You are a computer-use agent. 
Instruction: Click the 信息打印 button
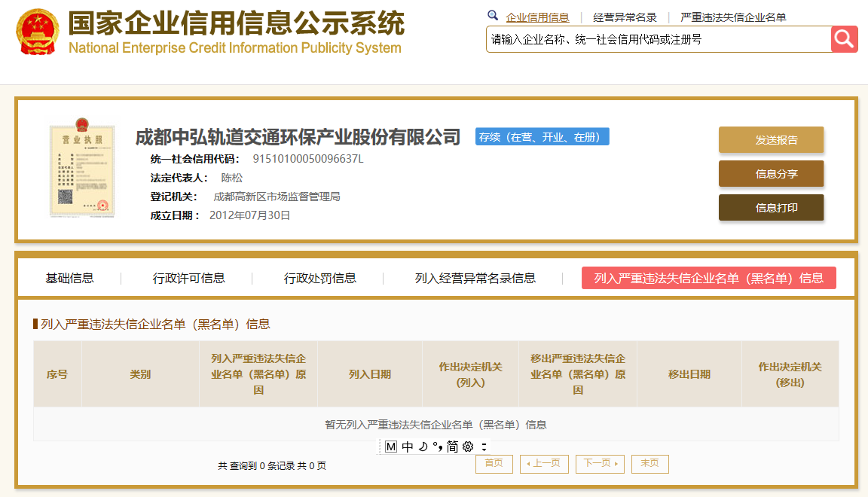pyautogui.click(x=771, y=208)
